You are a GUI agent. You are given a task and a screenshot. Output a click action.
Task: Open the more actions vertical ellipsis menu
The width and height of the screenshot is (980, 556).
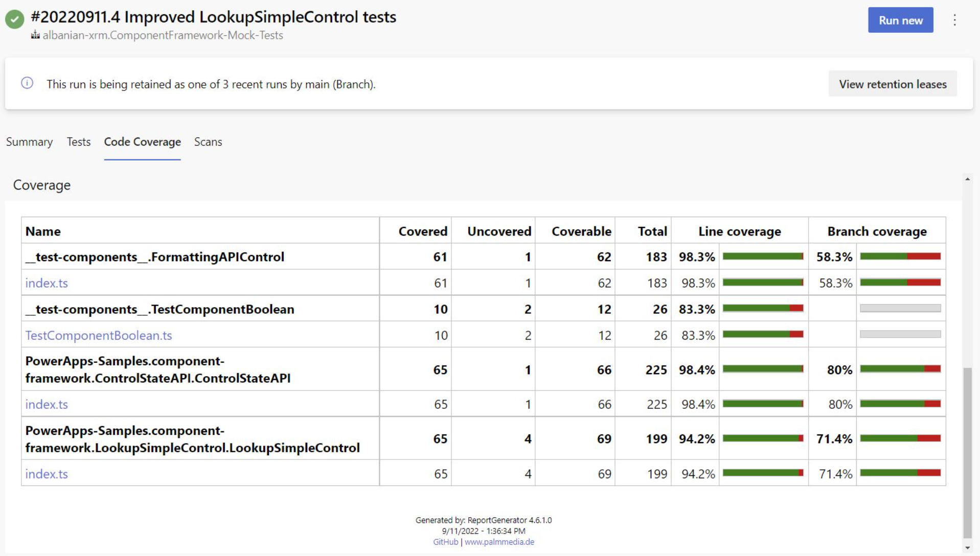[954, 20]
